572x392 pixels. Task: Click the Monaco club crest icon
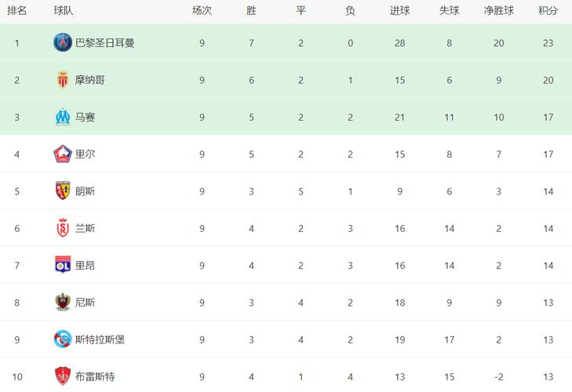(x=63, y=79)
